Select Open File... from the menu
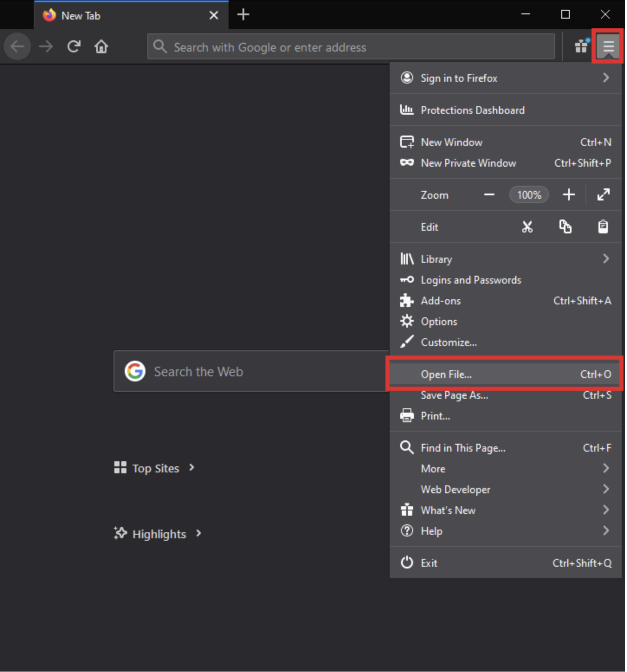 pos(505,374)
